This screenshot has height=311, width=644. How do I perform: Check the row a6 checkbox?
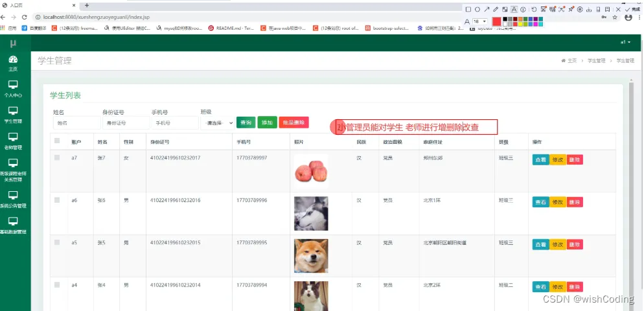click(57, 200)
